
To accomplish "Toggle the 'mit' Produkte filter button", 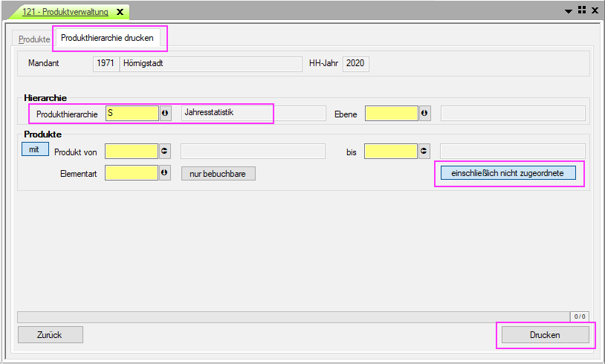I will 34,149.
